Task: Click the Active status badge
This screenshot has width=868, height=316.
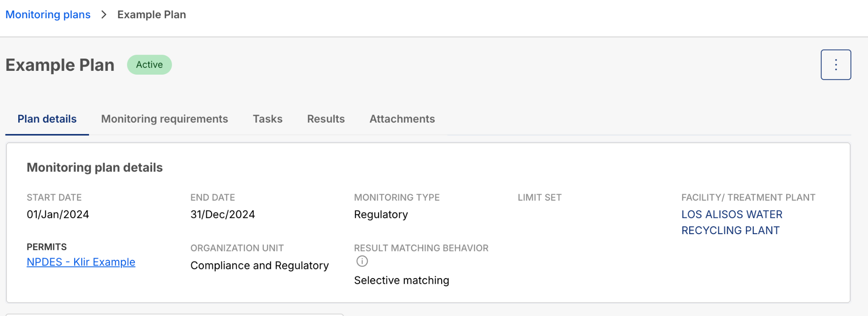Action: point(149,64)
